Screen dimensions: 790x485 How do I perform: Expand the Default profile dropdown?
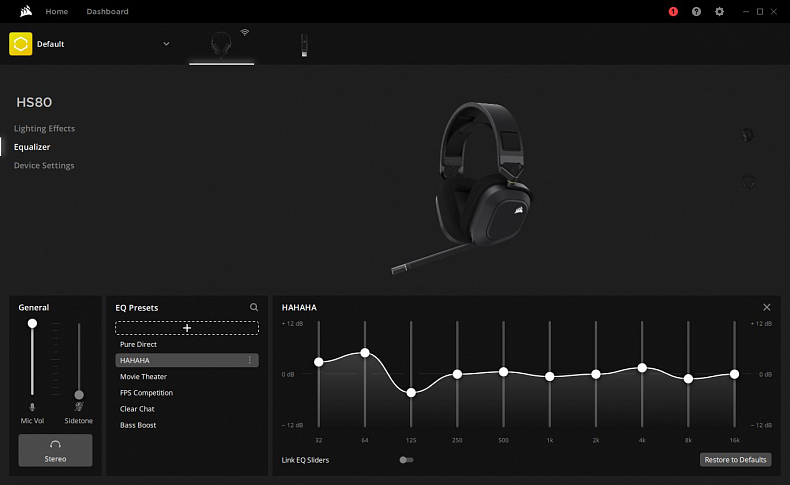(x=166, y=44)
